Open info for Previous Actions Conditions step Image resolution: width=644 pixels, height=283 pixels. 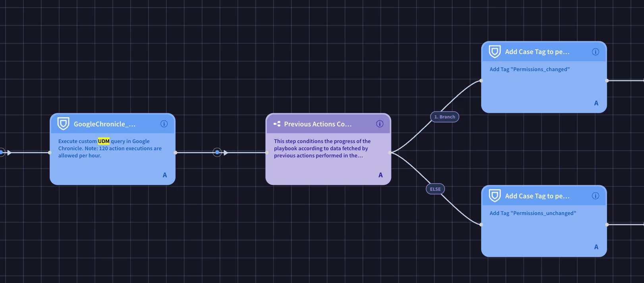pyautogui.click(x=380, y=124)
